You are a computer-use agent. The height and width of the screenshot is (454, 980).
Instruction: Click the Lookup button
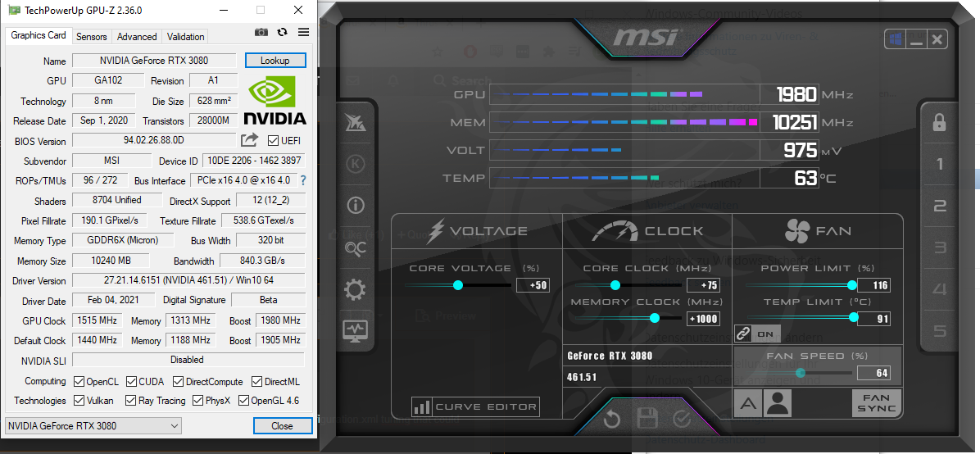(275, 61)
